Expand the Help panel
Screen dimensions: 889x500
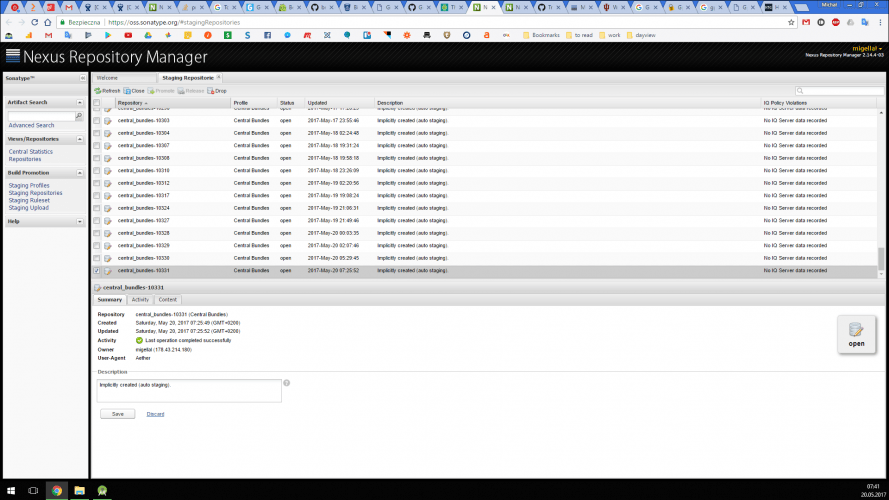click(80, 222)
